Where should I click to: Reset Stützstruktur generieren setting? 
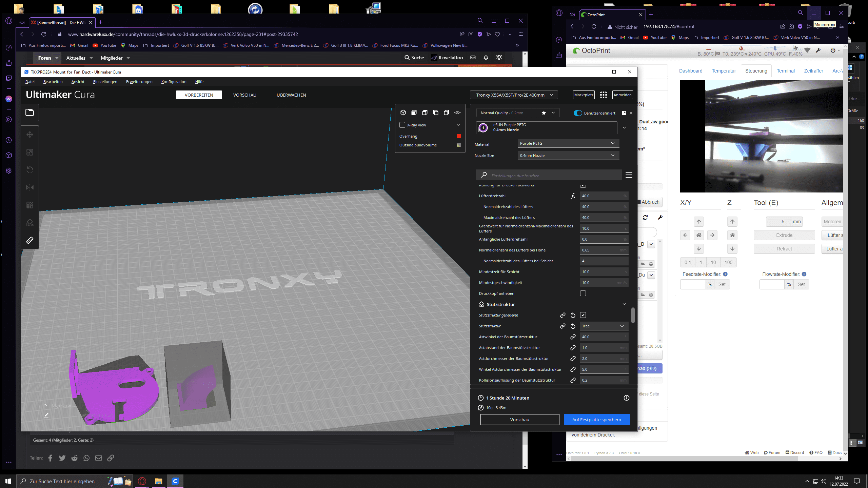coord(573,315)
